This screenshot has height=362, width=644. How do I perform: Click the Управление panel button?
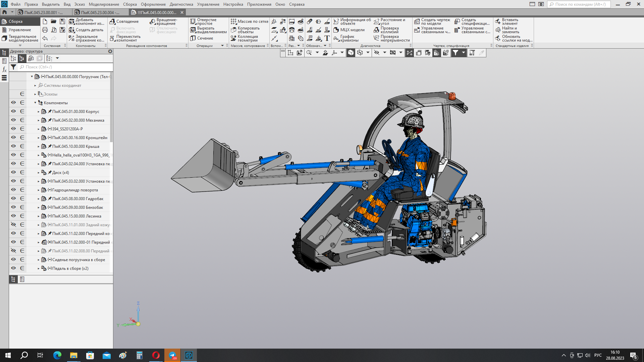(x=19, y=30)
